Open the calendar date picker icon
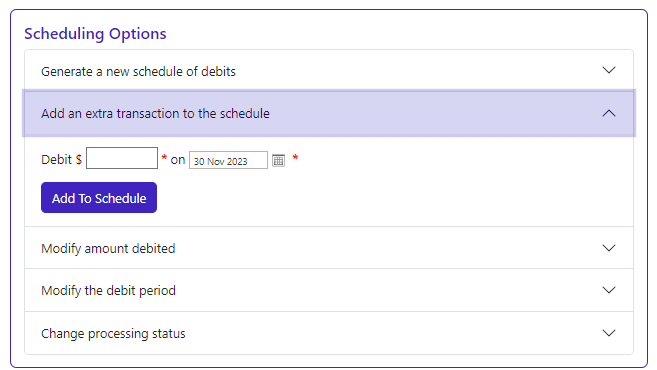The width and height of the screenshot is (657, 370). (x=278, y=160)
